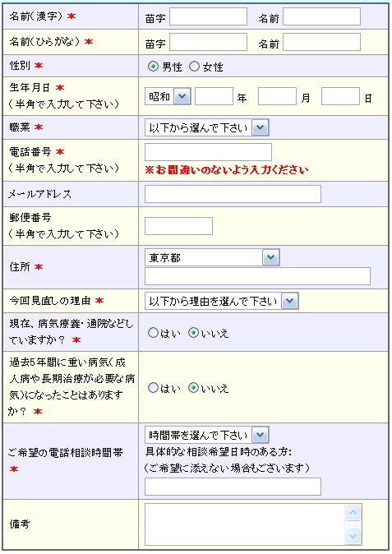Expand the 今回見直しの理由 dropdown
The width and height of the screenshot is (392, 554).
coord(222,301)
